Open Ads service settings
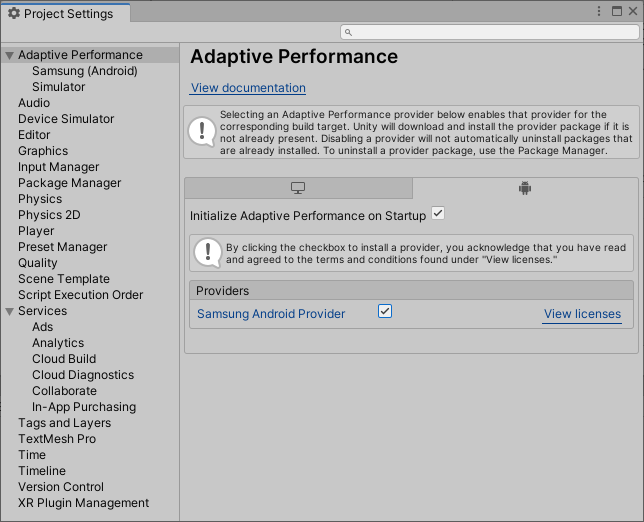 (x=42, y=327)
